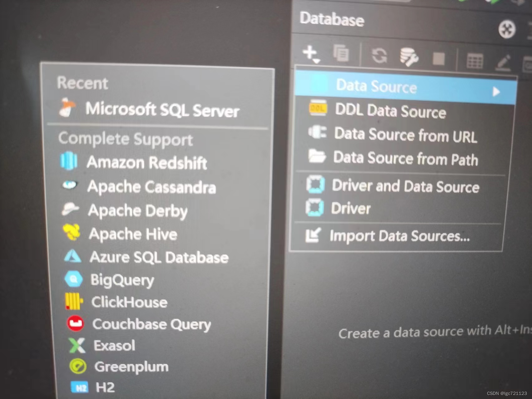Click 'Create a data source with Alt+Ins' hint
The height and width of the screenshot is (399, 532).
[435, 332]
